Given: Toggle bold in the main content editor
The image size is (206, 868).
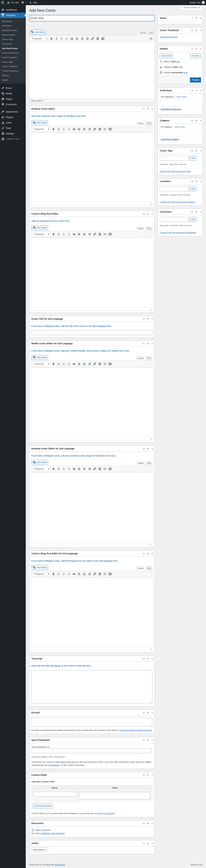Looking at the screenshot, I should pyautogui.click(x=51, y=39).
